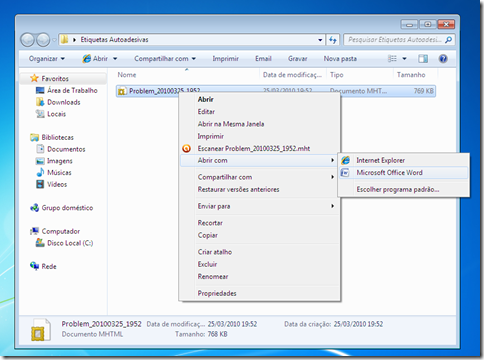Click the Documentos library icon

tap(40, 149)
